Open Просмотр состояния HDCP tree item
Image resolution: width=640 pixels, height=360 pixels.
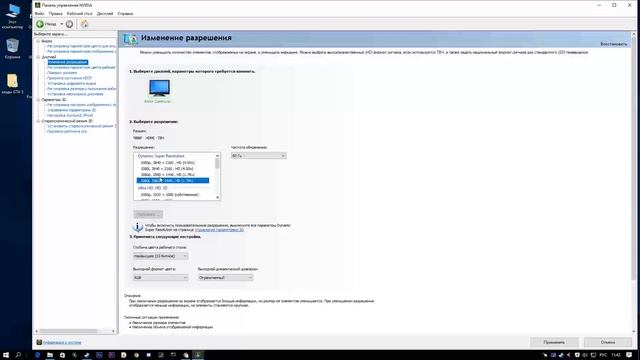point(69,78)
